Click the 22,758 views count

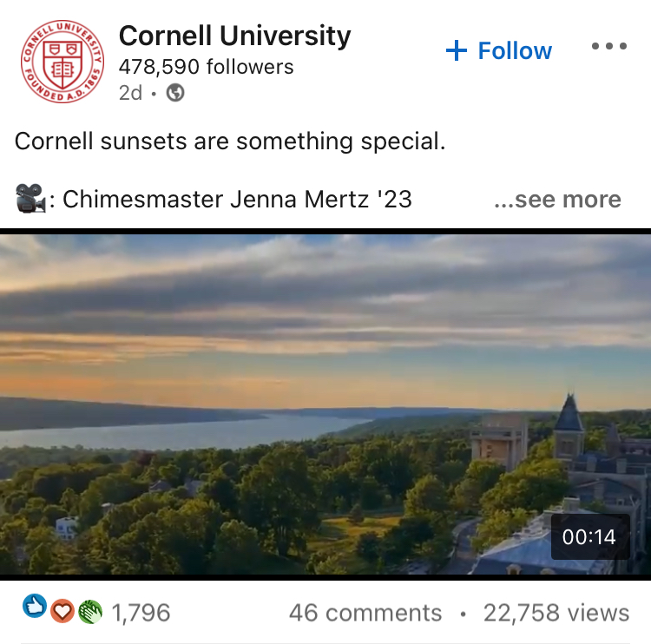click(556, 613)
